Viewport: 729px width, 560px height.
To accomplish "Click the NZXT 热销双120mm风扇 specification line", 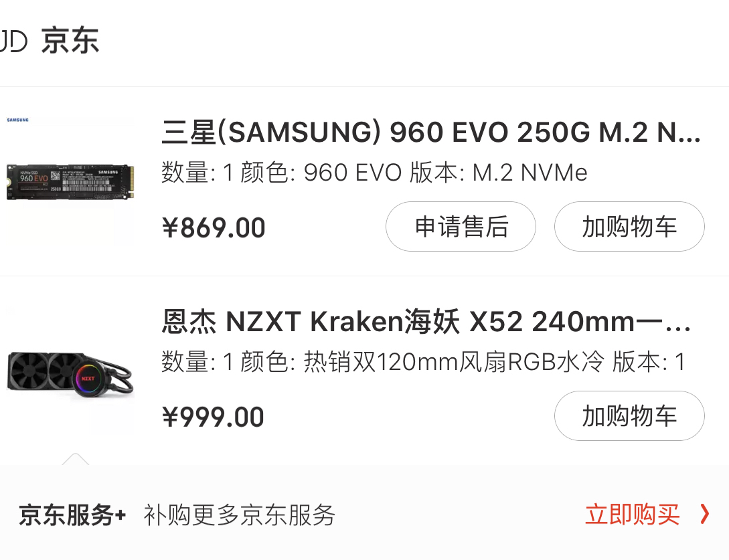I will click(423, 362).
